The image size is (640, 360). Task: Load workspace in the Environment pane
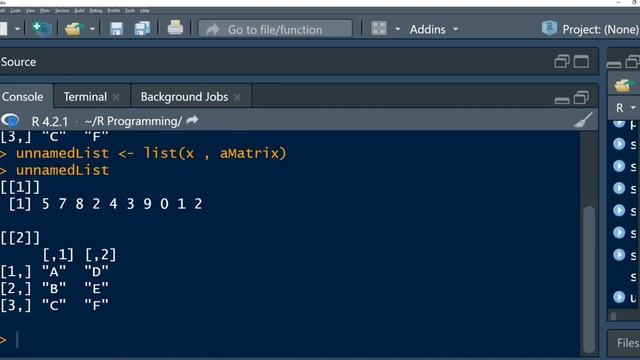click(x=622, y=86)
